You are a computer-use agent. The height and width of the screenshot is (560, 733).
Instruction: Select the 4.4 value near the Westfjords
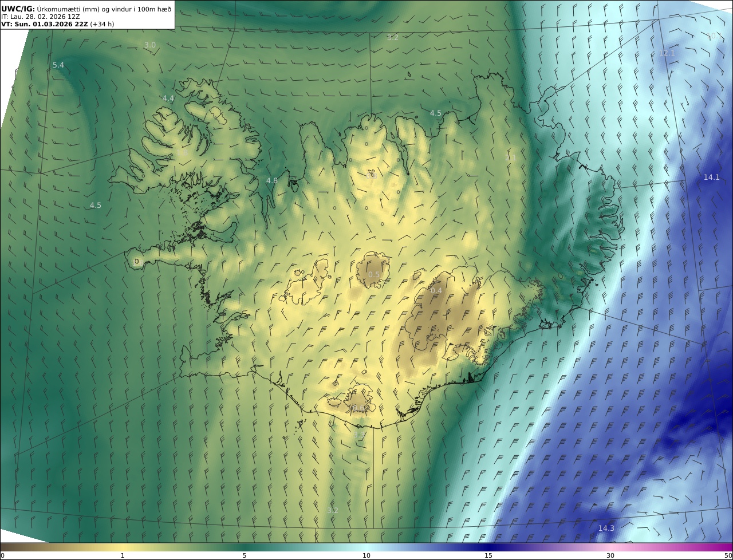point(168,98)
